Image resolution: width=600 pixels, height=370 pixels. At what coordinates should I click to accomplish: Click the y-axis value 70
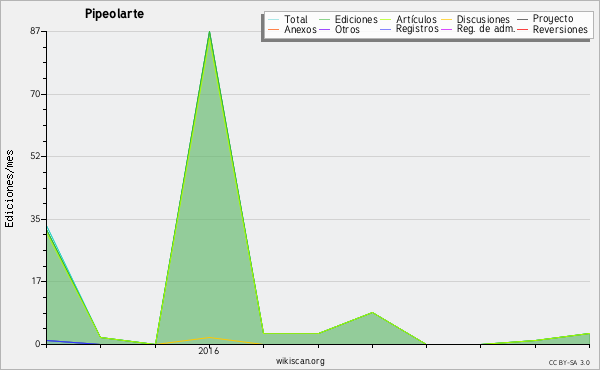(35, 94)
